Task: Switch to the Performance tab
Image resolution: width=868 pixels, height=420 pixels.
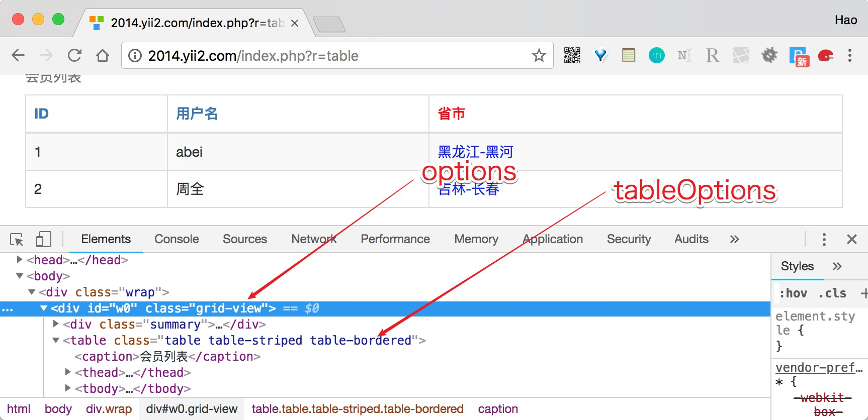Action: click(395, 239)
